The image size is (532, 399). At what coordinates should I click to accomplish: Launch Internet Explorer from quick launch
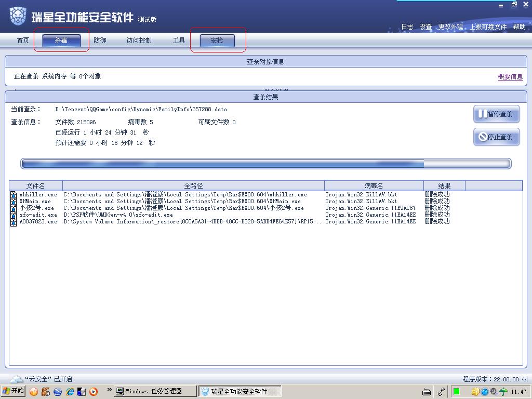click(x=70, y=392)
